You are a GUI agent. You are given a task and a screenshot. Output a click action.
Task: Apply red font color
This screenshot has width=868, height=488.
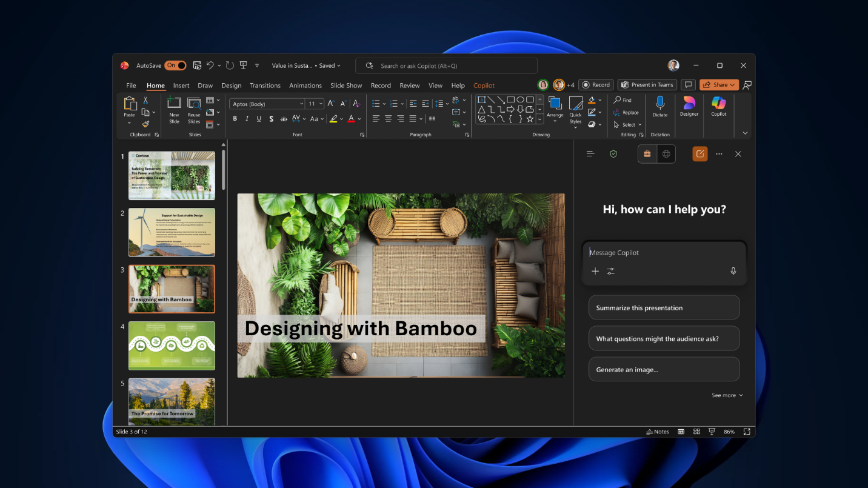click(352, 119)
